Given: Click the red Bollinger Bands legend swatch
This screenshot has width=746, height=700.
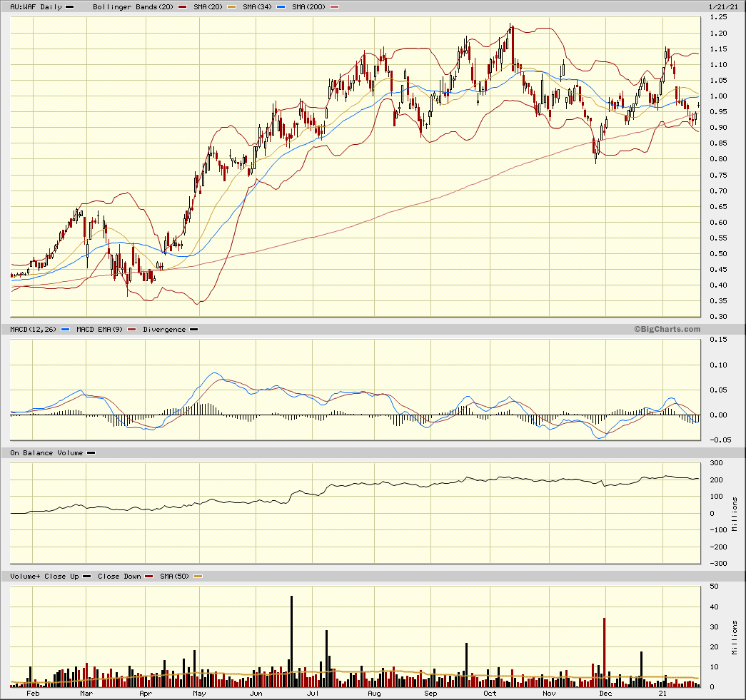Looking at the screenshot, I should (182, 7).
